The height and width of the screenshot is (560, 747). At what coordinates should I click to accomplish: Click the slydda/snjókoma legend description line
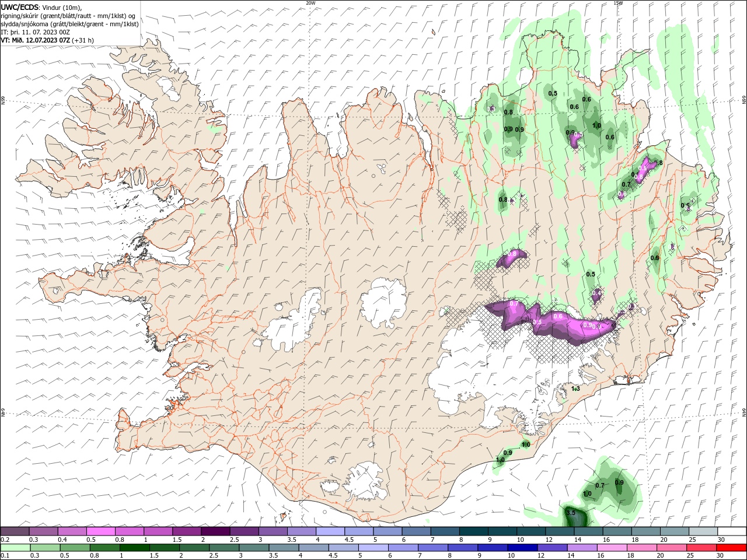point(69,24)
